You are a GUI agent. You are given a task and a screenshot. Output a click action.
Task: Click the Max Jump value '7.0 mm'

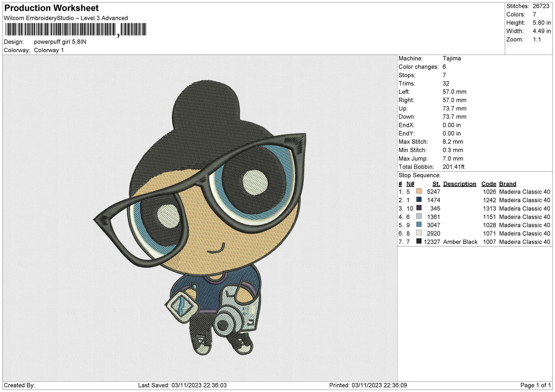click(x=453, y=158)
